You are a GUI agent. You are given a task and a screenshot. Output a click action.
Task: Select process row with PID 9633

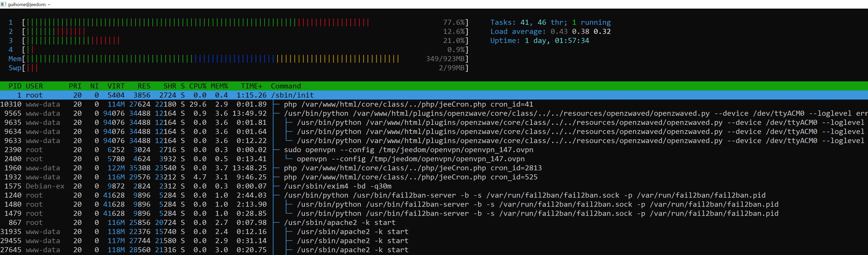[x=434, y=141]
